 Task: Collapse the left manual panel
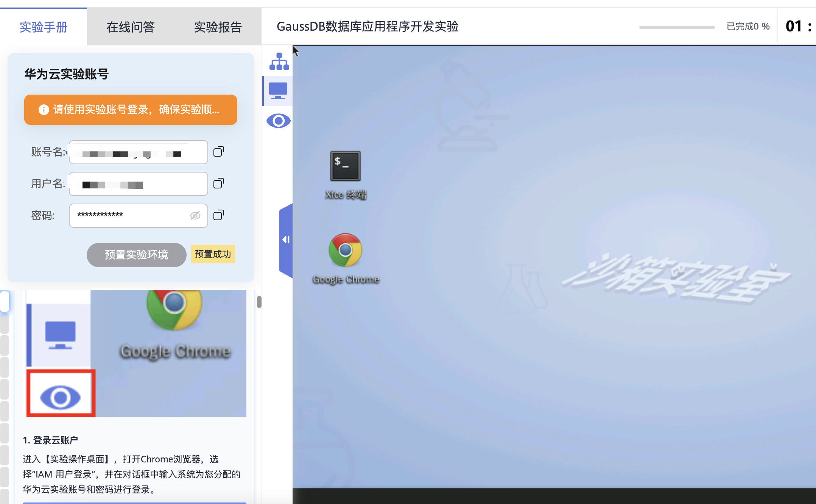click(x=286, y=240)
